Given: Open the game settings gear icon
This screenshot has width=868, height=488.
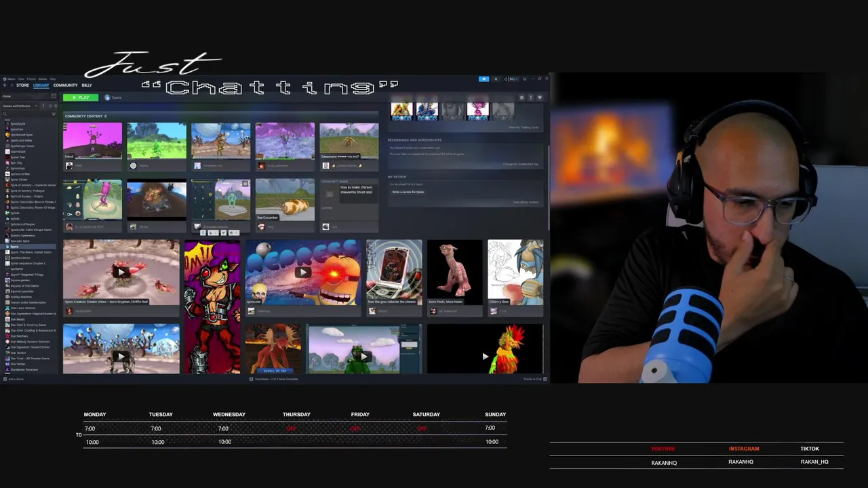Looking at the screenshot, I should point(521,98).
